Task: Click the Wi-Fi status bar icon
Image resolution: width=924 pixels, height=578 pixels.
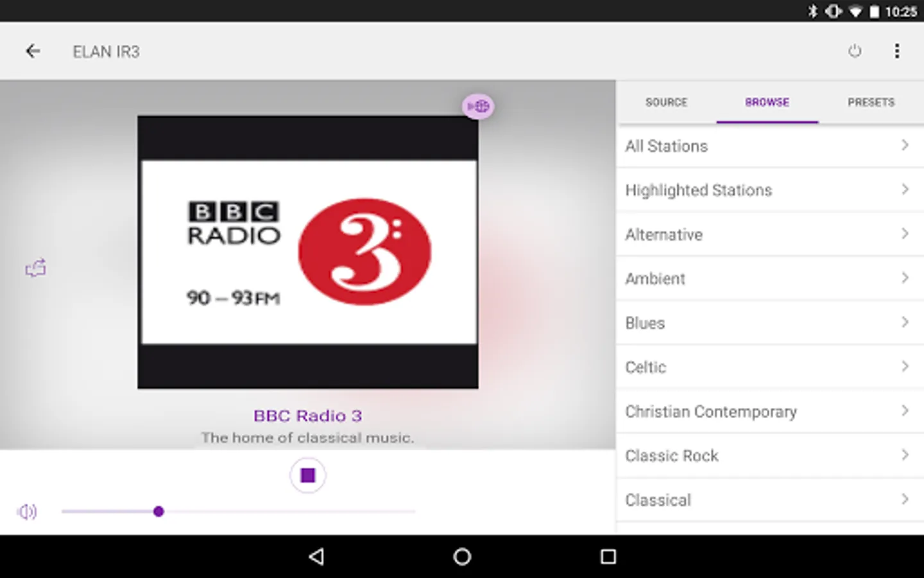Action: pos(855,11)
